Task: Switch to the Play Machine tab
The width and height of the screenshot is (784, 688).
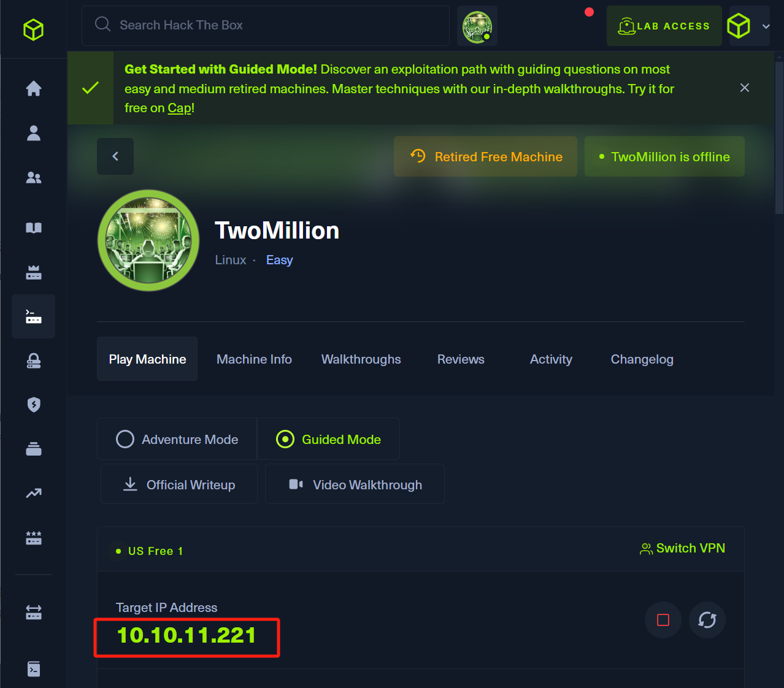Action: point(147,359)
